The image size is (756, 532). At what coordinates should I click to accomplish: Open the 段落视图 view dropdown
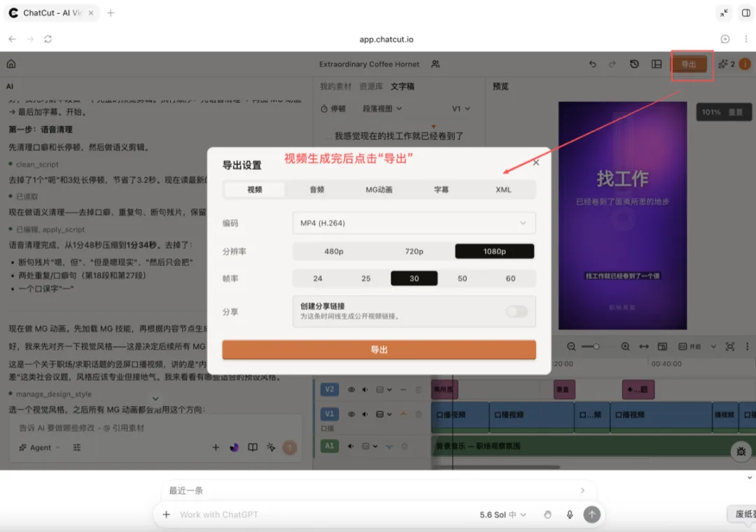point(382,108)
